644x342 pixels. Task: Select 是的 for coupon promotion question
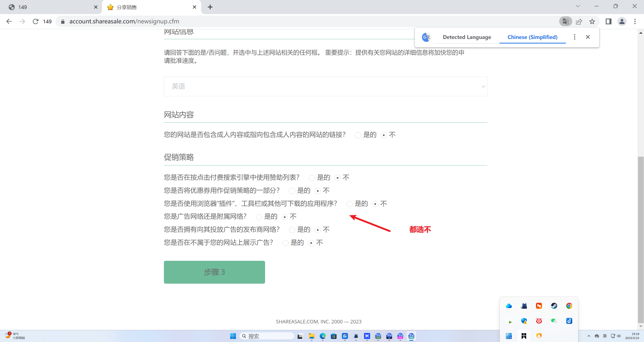point(292,191)
